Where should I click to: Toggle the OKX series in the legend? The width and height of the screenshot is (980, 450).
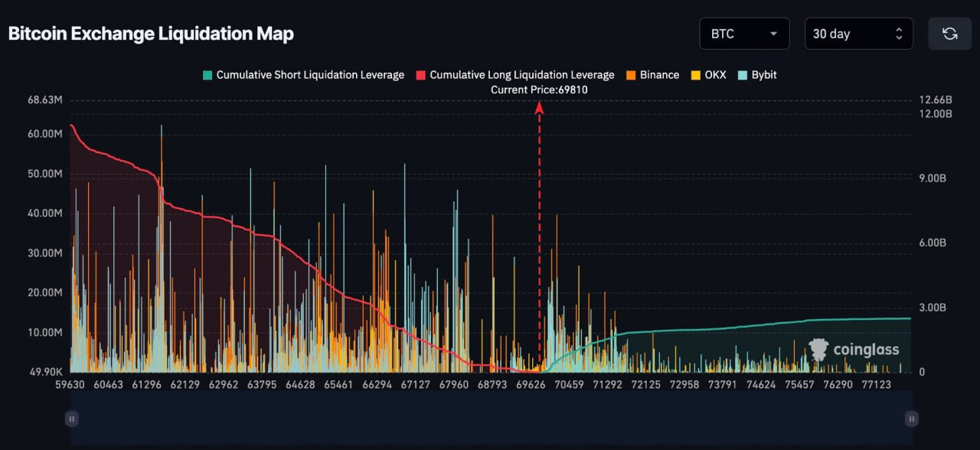tap(708, 75)
